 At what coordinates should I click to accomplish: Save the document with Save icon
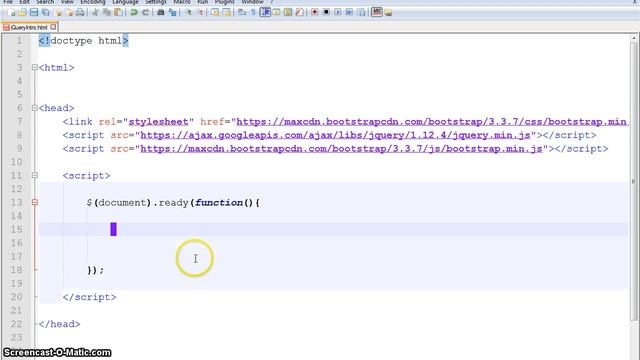[34, 12]
